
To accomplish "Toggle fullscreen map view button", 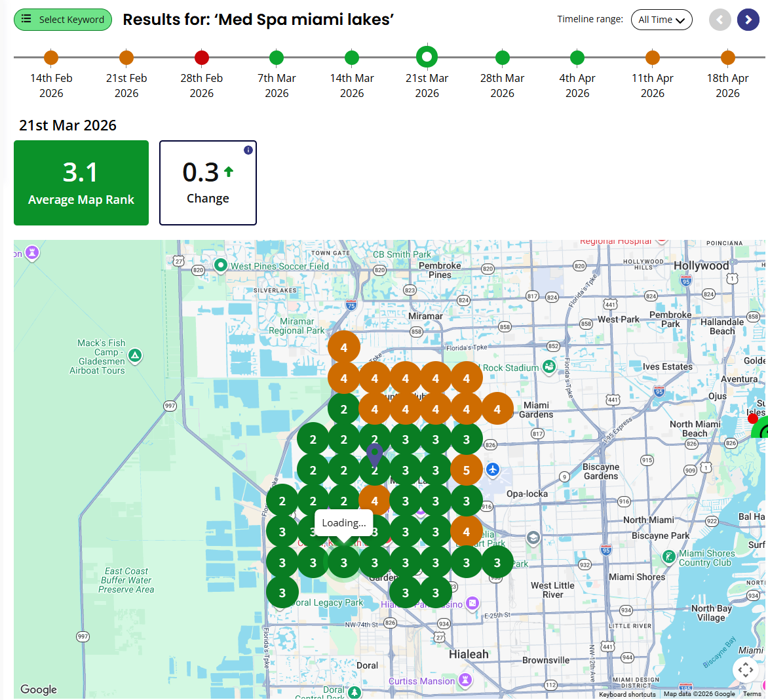I will 746,670.
